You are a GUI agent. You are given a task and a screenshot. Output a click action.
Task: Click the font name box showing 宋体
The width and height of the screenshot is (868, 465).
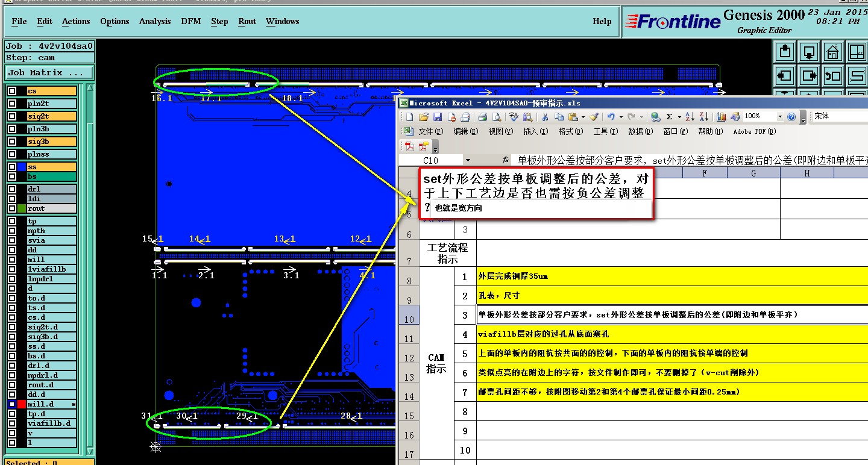coord(839,116)
